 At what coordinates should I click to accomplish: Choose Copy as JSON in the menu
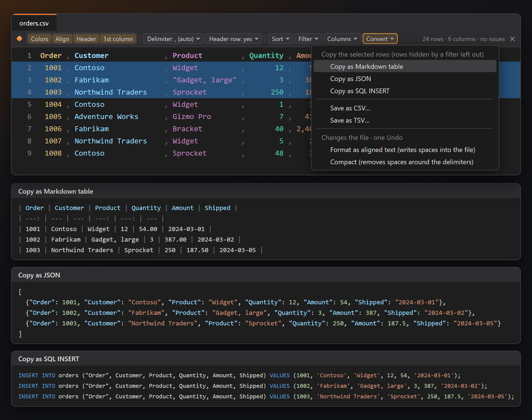[405, 79]
